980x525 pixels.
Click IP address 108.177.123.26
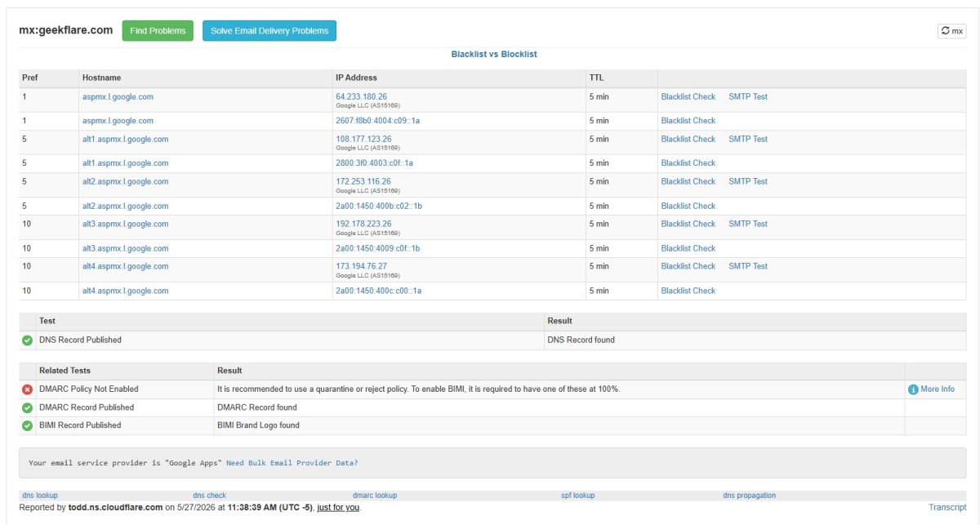(x=363, y=140)
